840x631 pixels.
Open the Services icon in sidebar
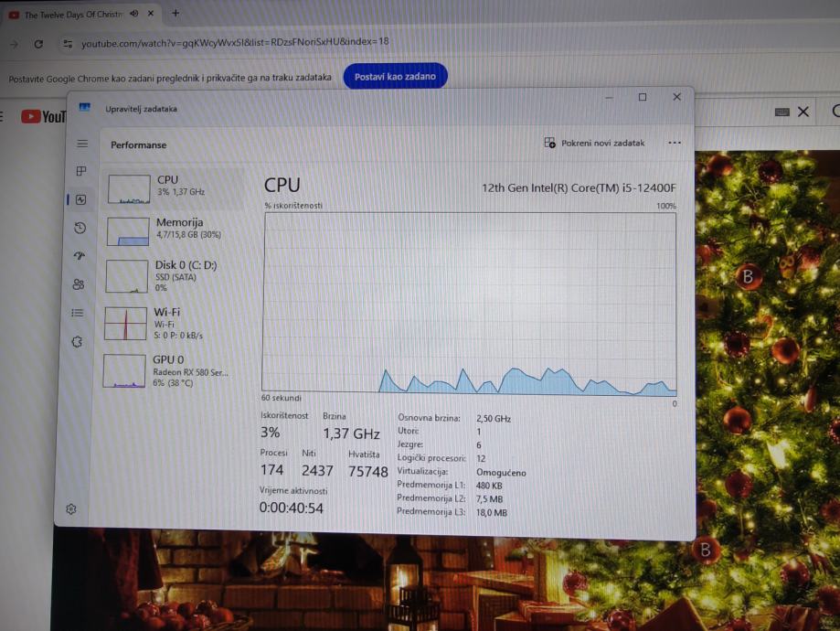77,341
